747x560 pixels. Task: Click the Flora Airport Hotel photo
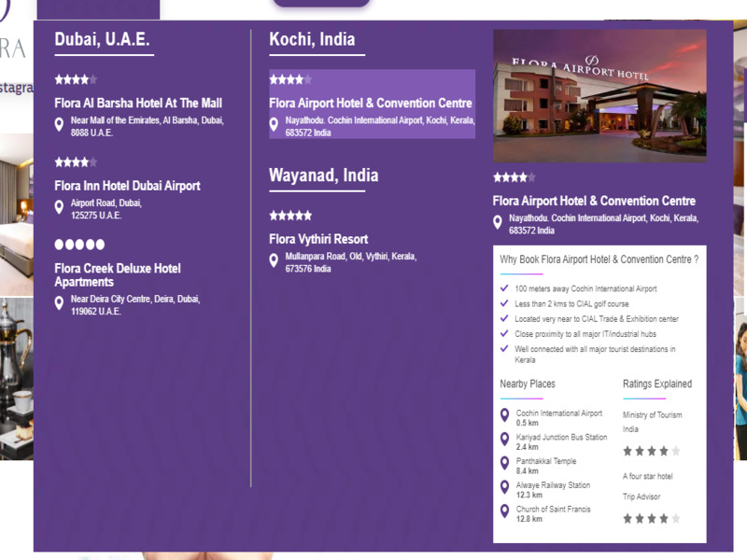tap(599, 96)
